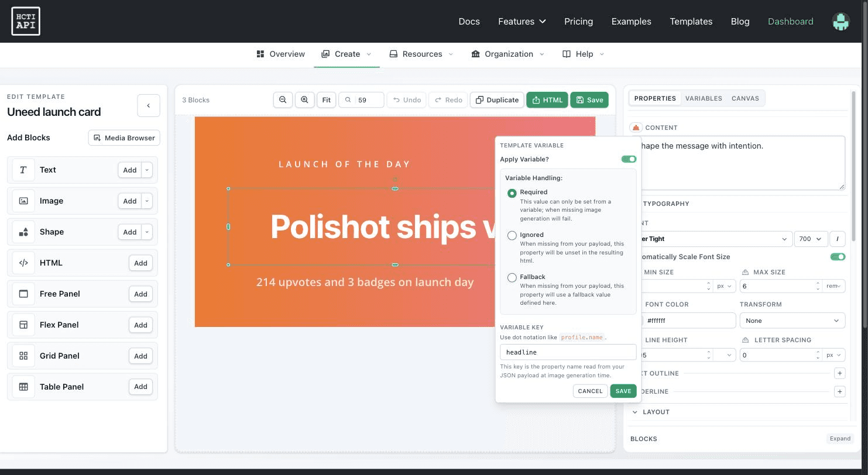Toggle the Apply Variable switch
Viewport: 868px width, 475px height.
[x=629, y=159]
